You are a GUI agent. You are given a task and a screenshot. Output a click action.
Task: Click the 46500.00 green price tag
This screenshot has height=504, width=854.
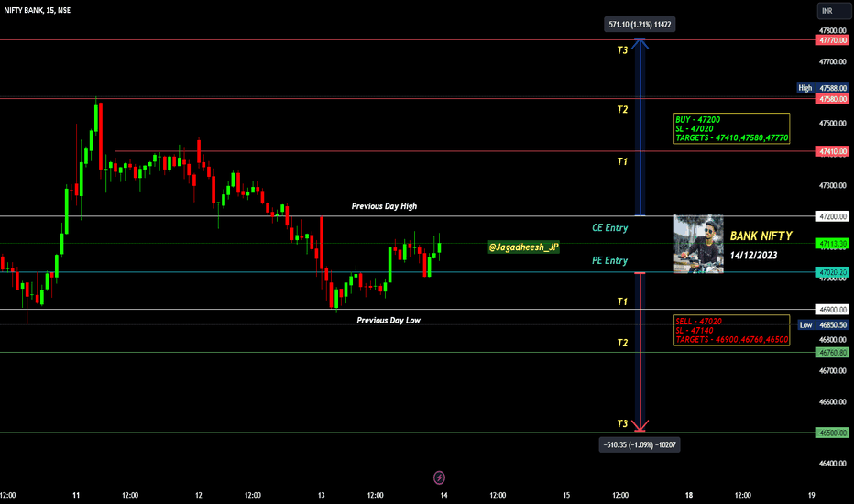(832, 433)
